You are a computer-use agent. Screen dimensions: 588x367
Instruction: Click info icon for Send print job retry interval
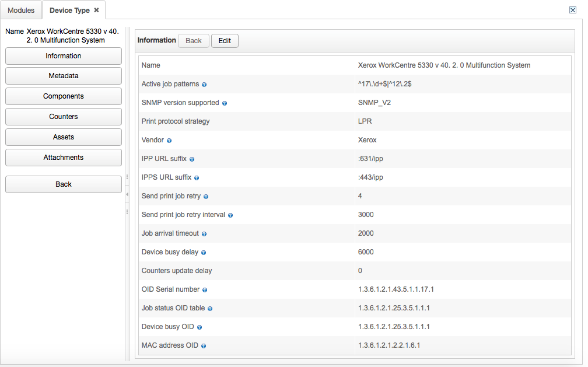pos(230,215)
